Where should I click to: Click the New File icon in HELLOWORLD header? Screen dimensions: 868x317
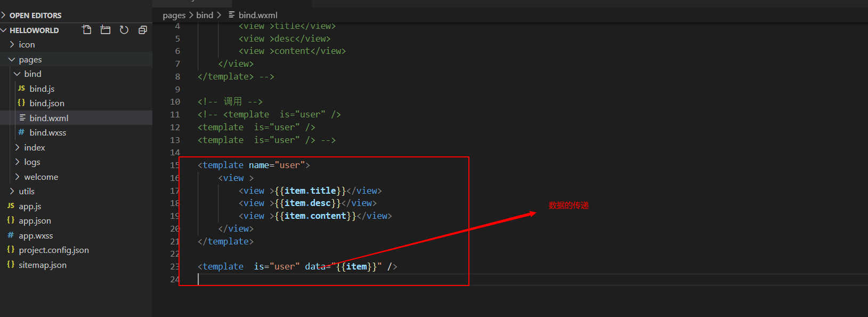coord(87,30)
